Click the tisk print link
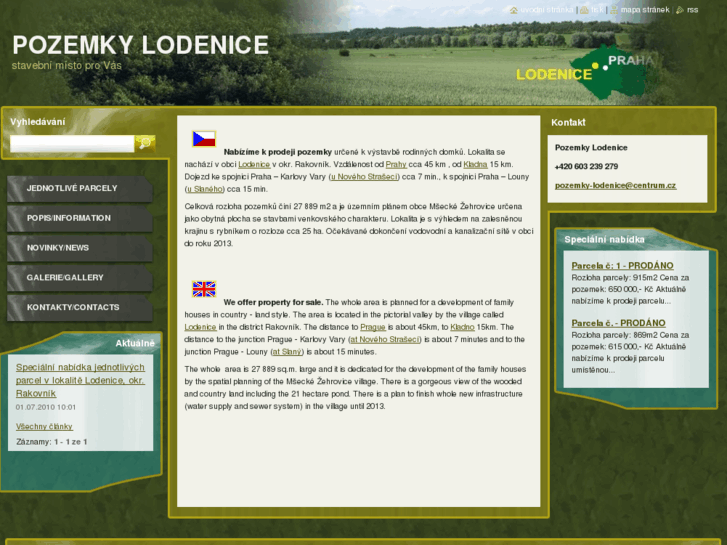Viewport: 727px width, 545px height. [x=597, y=10]
